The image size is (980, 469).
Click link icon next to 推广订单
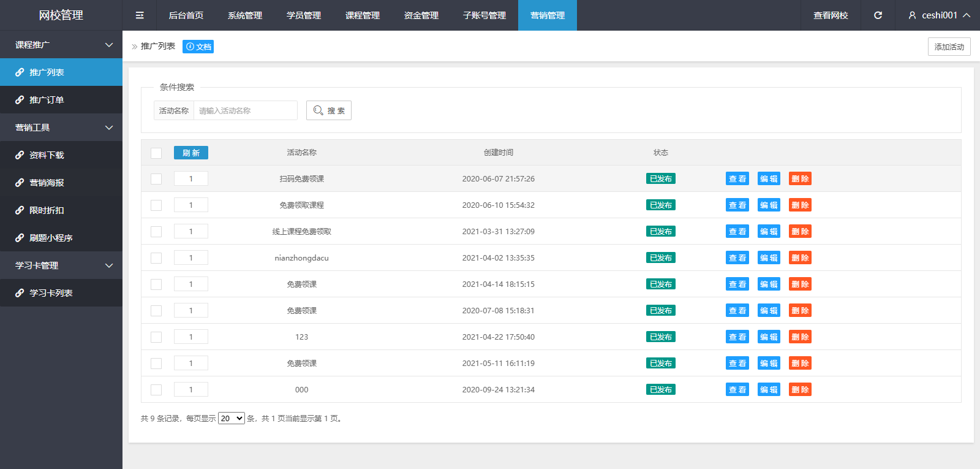20,100
